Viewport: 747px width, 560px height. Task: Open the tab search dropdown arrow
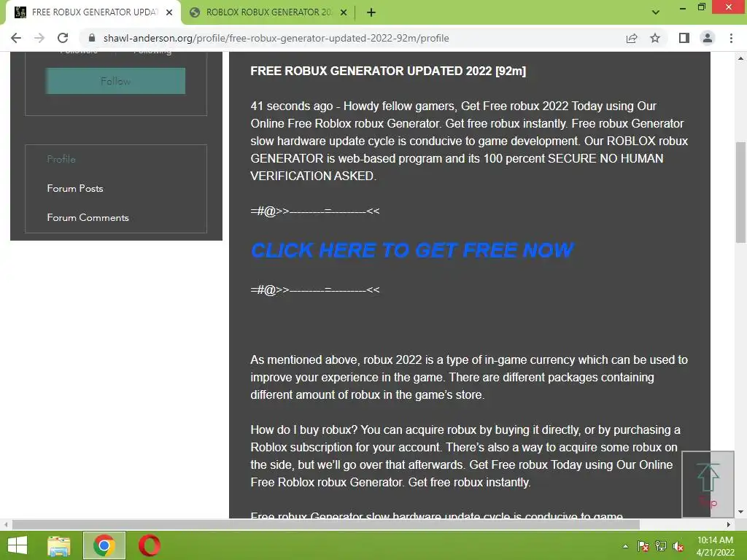pyautogui.click(x=656, y=12)
